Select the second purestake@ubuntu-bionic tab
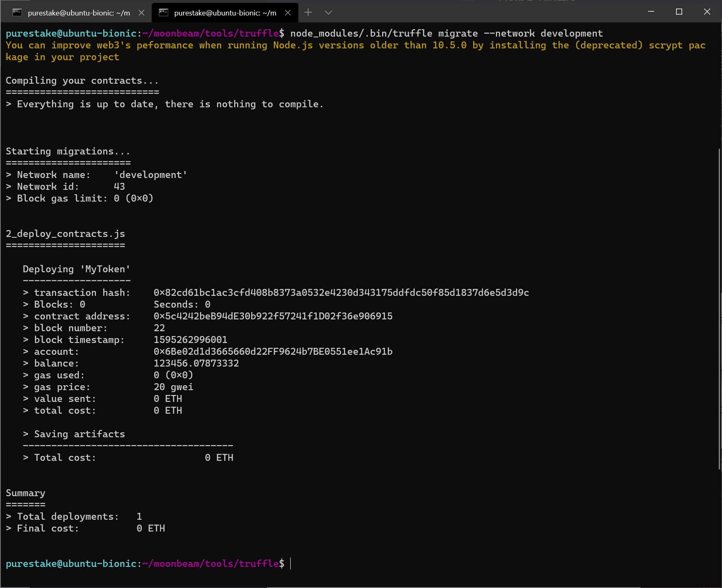This screenshot has height=588, width=722. 225,13
